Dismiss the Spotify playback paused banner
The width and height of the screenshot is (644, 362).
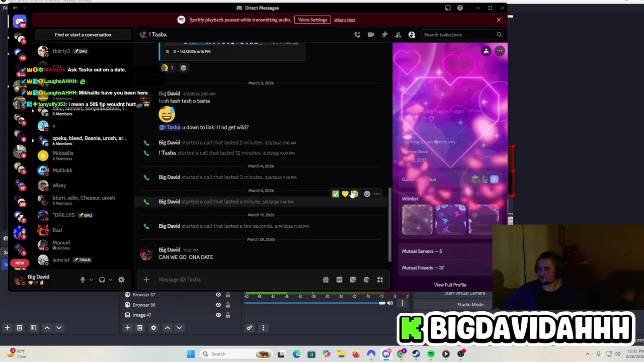tap(499, 20)
